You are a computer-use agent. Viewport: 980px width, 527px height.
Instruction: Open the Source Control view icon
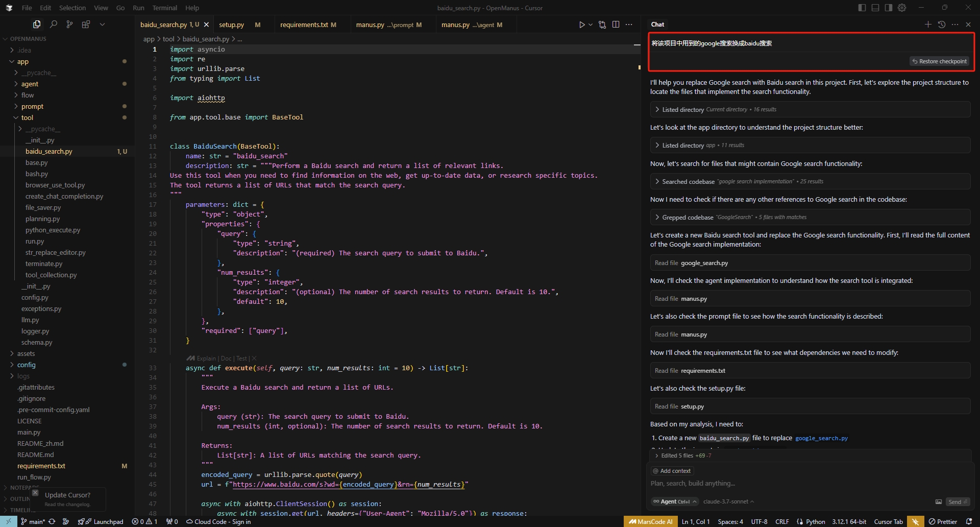click(x=69, y=24)
